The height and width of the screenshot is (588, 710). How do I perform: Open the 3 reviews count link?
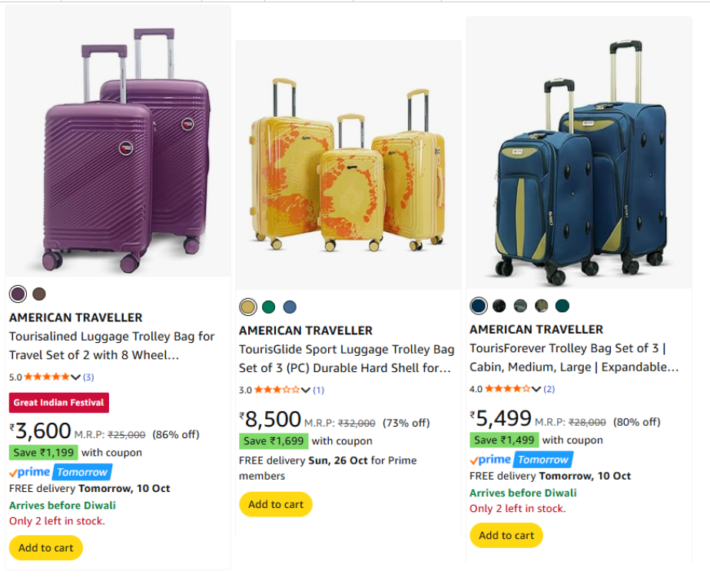pos(88,377)
